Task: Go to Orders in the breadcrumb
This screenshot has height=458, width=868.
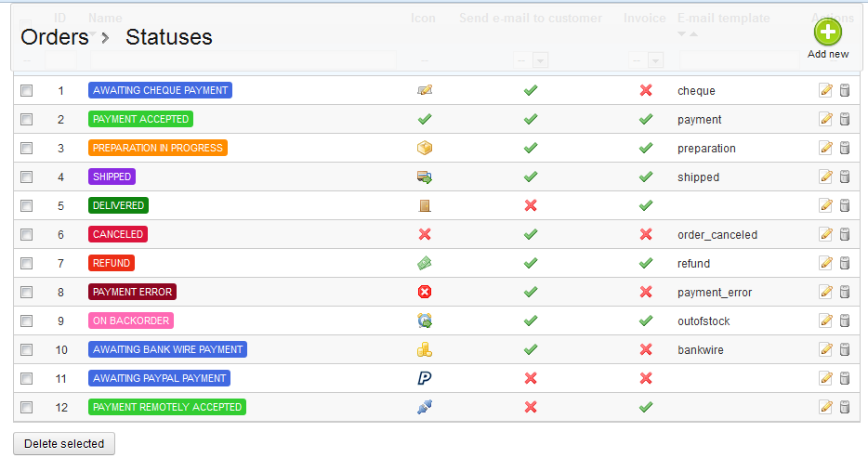Action: (x=54, y=37)
